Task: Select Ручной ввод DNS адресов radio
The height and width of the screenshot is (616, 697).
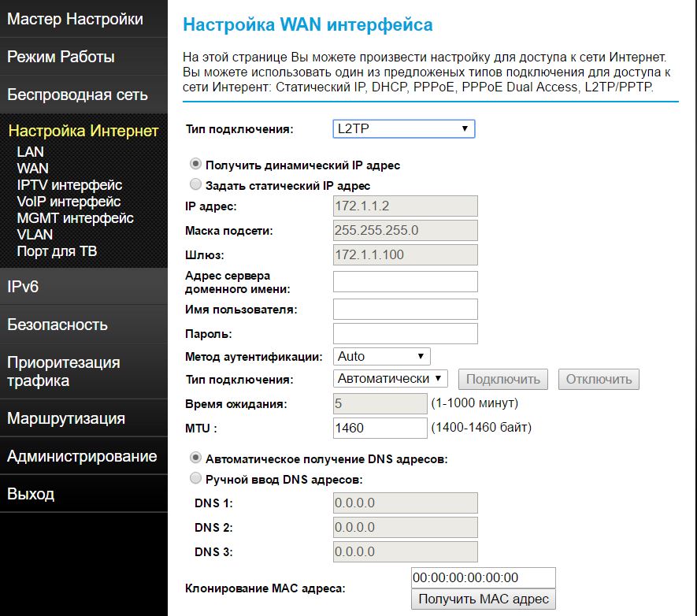Action: tap(195, 478)
